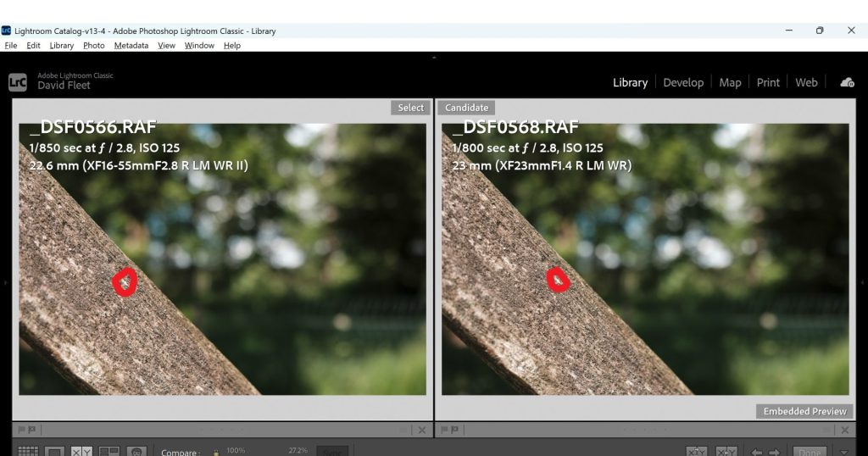Click the LrC identity plate logo
The height and width of the screenshot is (456, 868).
[18, 82]
